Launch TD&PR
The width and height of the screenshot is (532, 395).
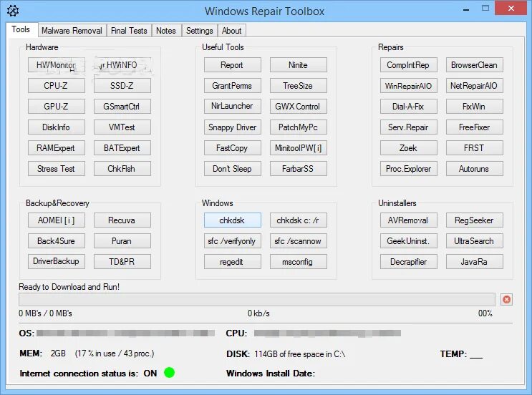click(x=122, y=261)
